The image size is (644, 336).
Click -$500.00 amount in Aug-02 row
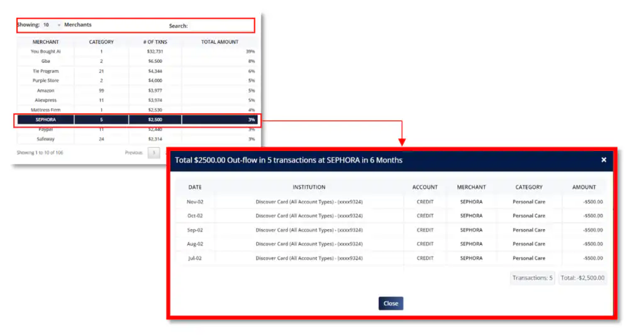pyautogui.click(x=592, y=244)
